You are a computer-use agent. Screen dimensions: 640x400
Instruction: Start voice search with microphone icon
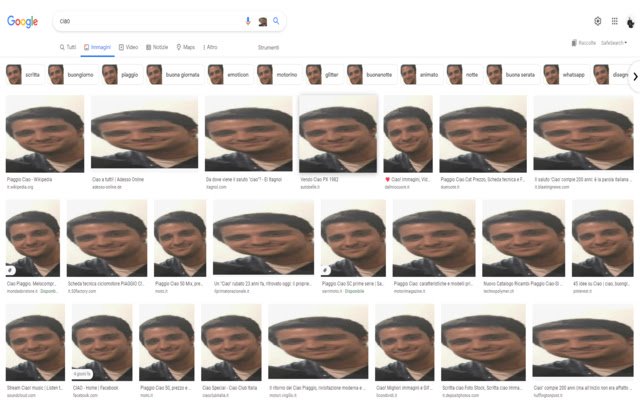click(x=248, y=21)
